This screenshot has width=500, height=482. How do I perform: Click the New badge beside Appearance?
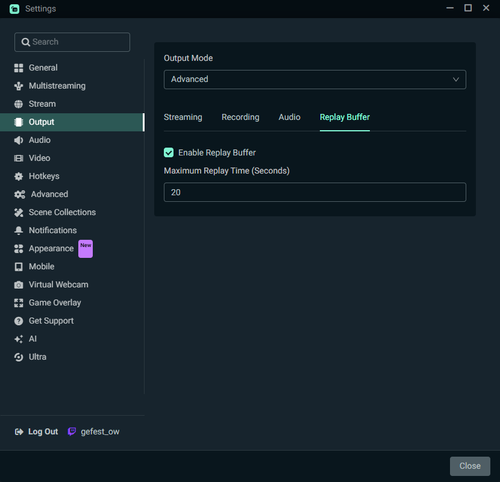86,249
